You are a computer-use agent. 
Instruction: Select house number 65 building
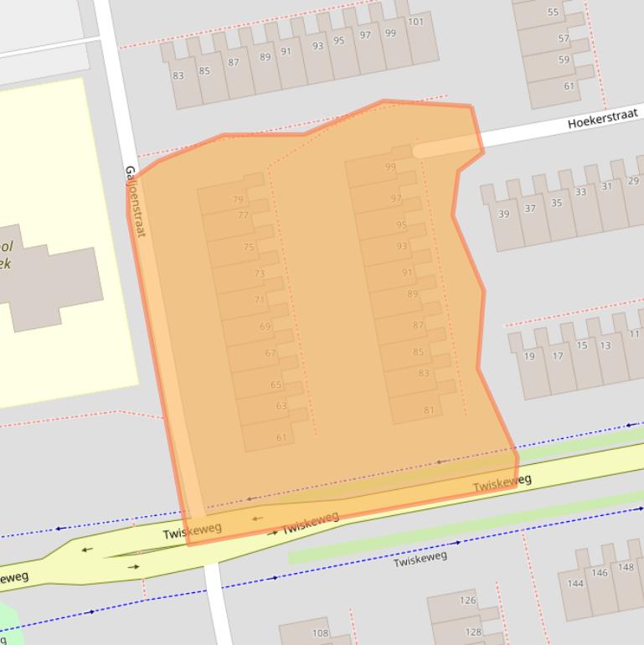(x=276, y=384)
